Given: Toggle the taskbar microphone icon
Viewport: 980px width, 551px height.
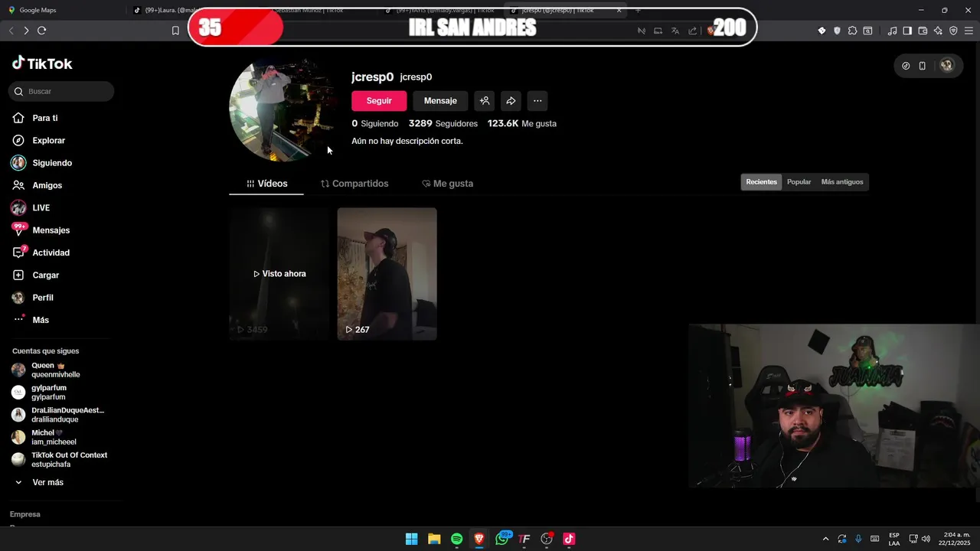Looking at the screenshot, I should pos(858,539).
